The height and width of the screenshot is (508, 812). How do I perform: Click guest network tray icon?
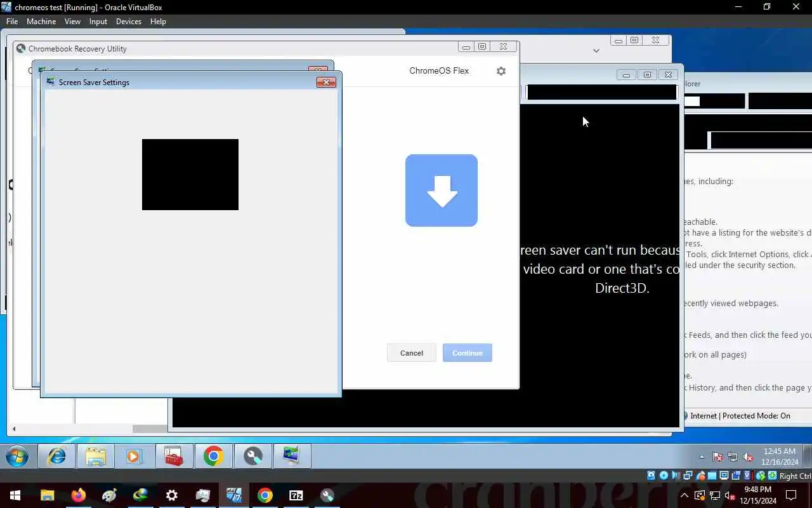(733, 457)
